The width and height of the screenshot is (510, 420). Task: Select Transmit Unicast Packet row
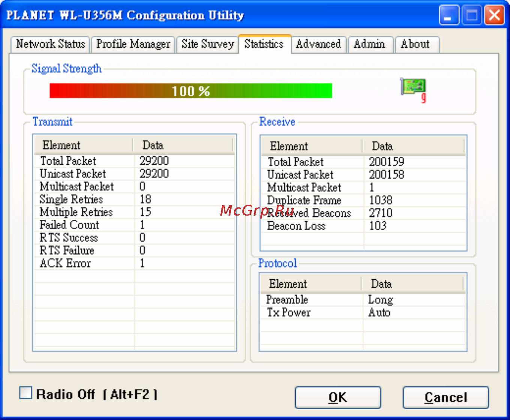(134, 174)
